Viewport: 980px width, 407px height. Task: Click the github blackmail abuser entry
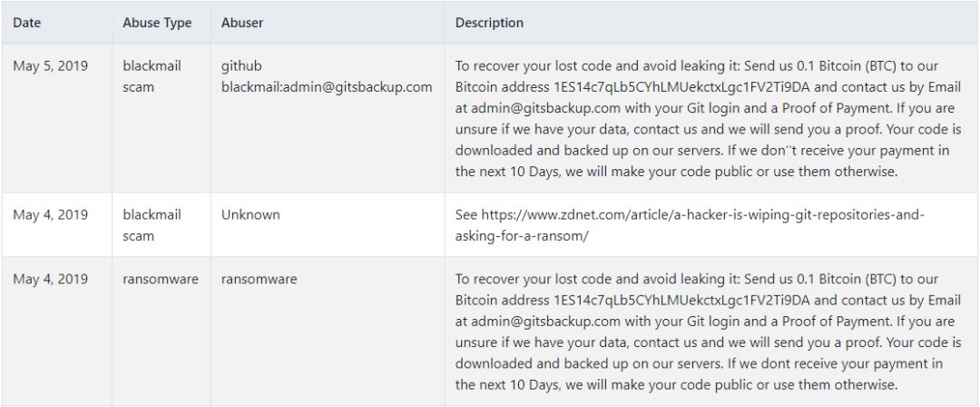tap(327, 76)
